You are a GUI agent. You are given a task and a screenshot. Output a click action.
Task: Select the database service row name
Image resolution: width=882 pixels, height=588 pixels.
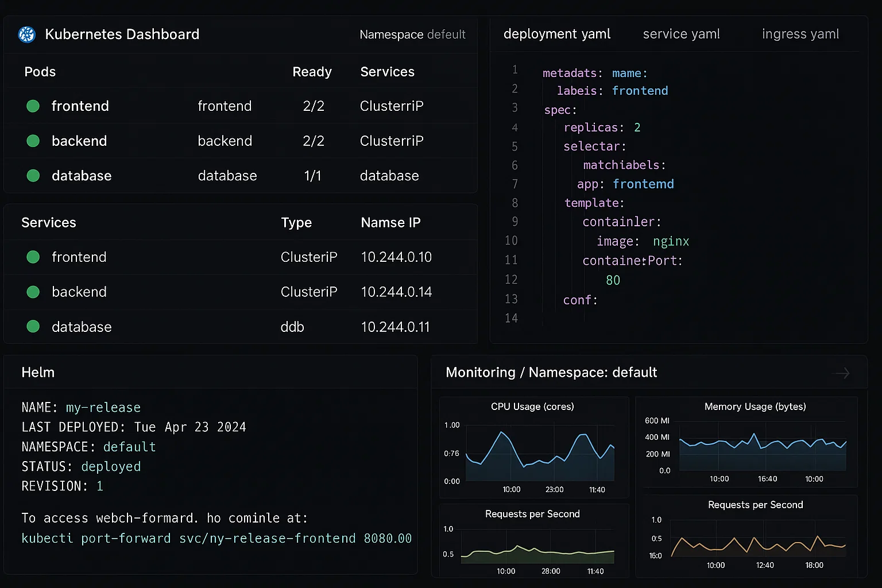(x=82, y=327)
